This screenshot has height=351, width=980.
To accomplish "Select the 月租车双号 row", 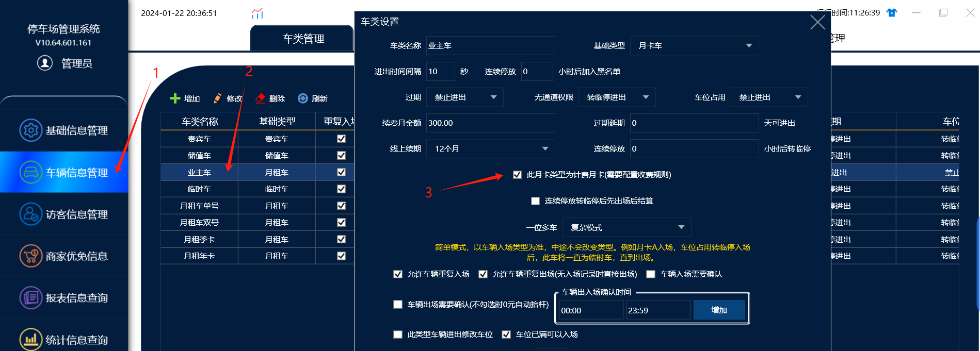I will coord(258,223).
